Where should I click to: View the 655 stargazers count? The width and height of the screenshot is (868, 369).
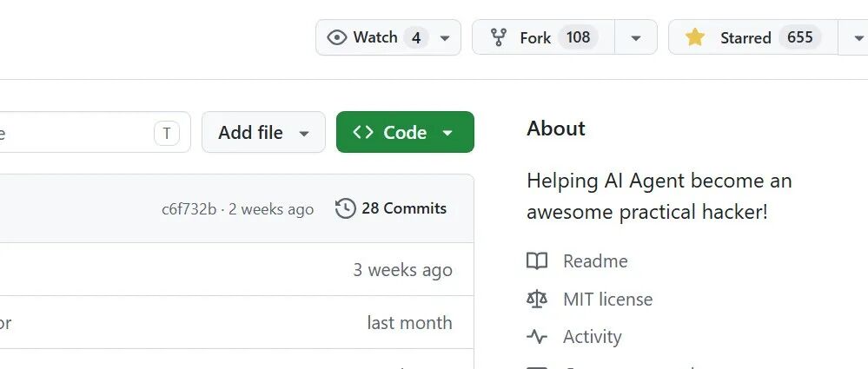pyautogui.click(x=800, y=37)
